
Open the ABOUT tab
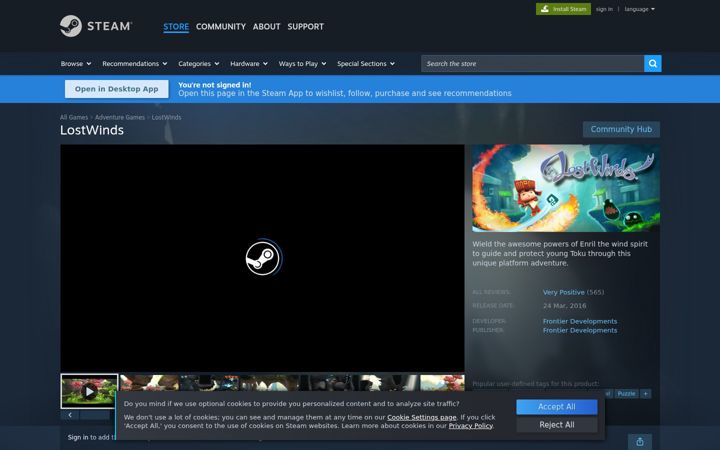(x=266, y=27)
